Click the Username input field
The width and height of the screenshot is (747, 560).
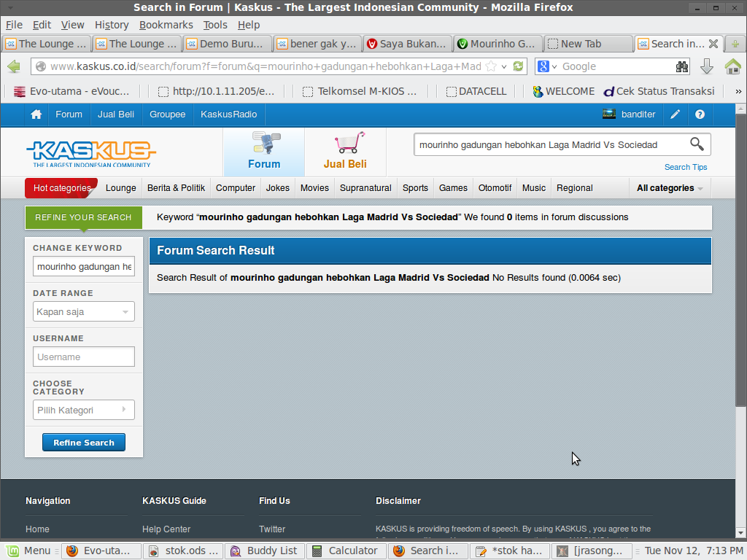click(84, 357)
